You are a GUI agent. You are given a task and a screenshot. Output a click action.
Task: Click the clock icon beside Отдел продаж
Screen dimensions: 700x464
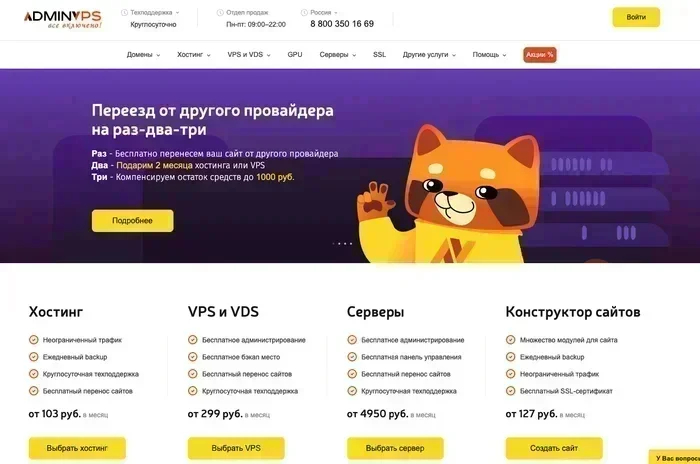(220, 13)
